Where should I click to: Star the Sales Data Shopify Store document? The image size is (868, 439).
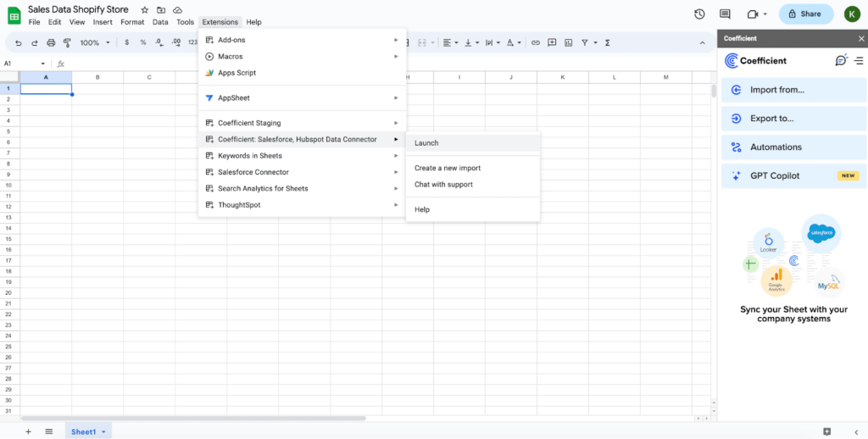144,10
